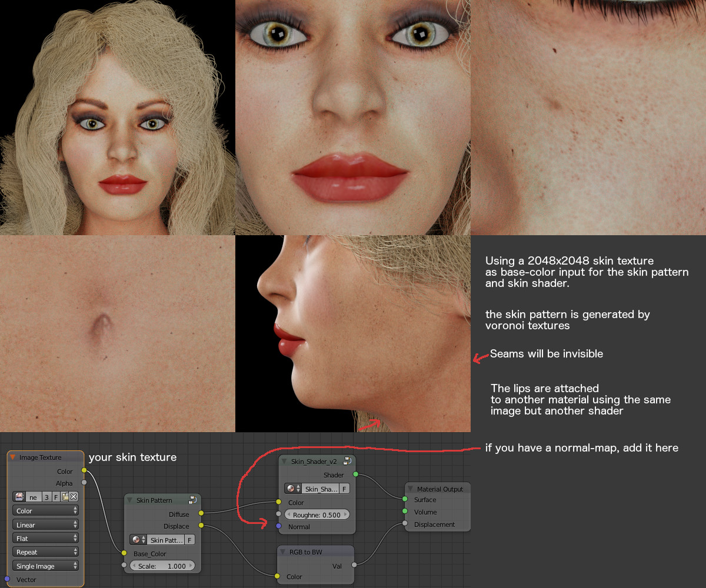Screen dimensions: 706x588
Task: Select the Material Output node title
Action: pos(440,489)
